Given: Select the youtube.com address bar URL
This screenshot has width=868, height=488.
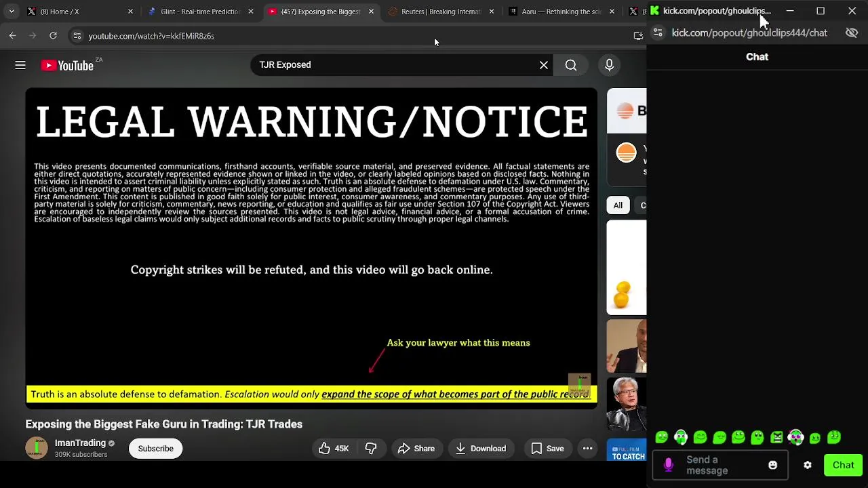Looking at the screenshot, I should pyautogui.click(x=151, y=36).
